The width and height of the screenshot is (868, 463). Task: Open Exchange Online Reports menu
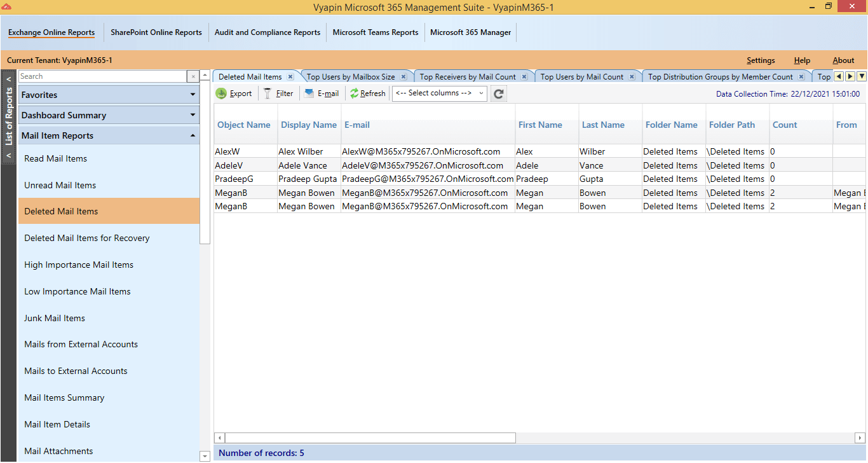51,32
